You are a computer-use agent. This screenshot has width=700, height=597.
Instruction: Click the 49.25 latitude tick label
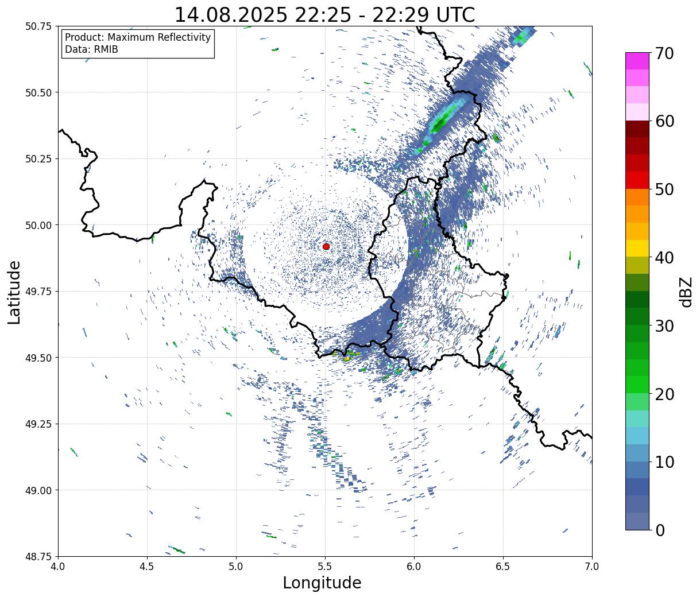[x=38, y=424]
